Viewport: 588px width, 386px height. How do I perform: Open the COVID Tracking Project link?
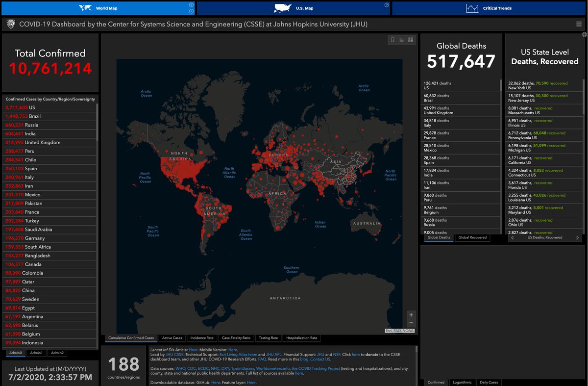(316, 368)
